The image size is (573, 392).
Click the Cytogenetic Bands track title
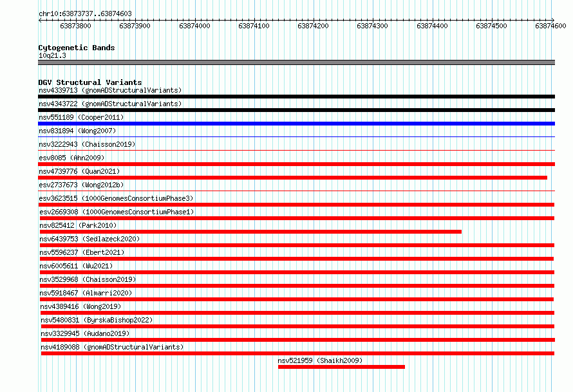pos(77,48)
